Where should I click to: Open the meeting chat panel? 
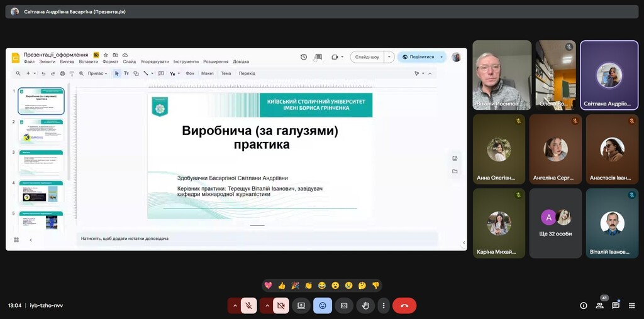pyautogui.click(x=616, y=306)
